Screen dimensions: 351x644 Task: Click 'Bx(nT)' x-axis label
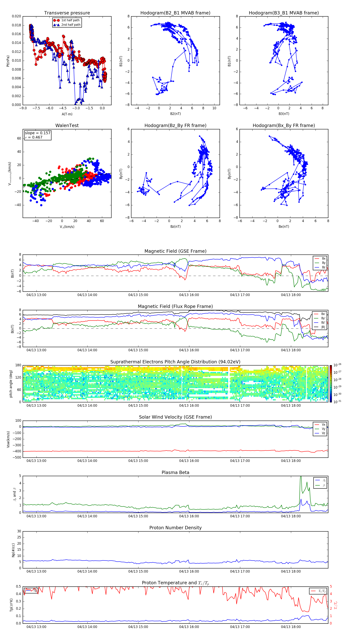[x=284, y=227]
